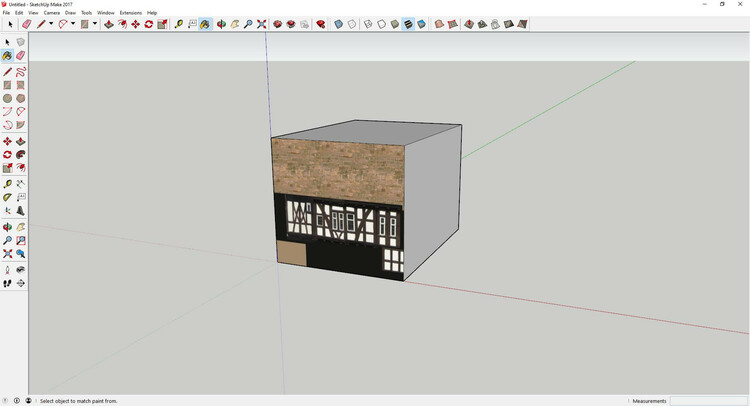Choose the 3D Text tool
Image resolution: width=750 pixels, height=406 pixels.
21,210
